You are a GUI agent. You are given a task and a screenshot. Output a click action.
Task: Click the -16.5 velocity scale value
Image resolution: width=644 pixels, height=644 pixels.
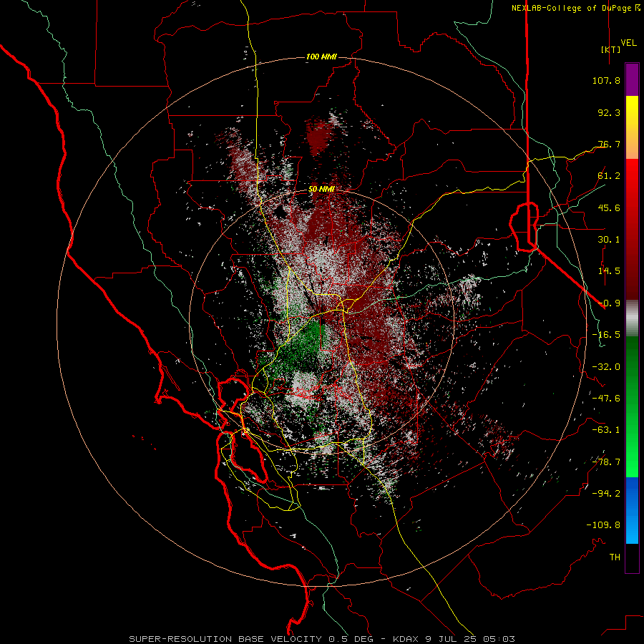click(606, 335)
